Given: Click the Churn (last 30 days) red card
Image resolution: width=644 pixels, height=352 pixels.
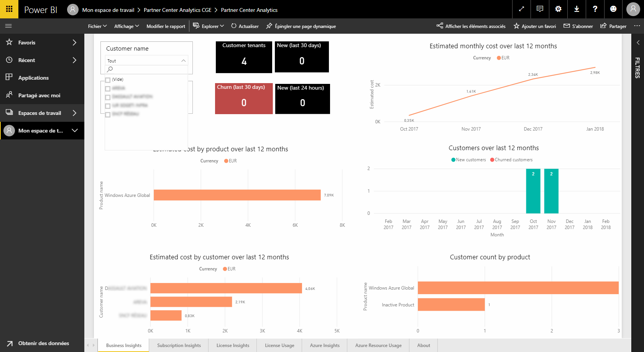Looking at the screenshot, I should pyautogui.click(x=244, y=98).
